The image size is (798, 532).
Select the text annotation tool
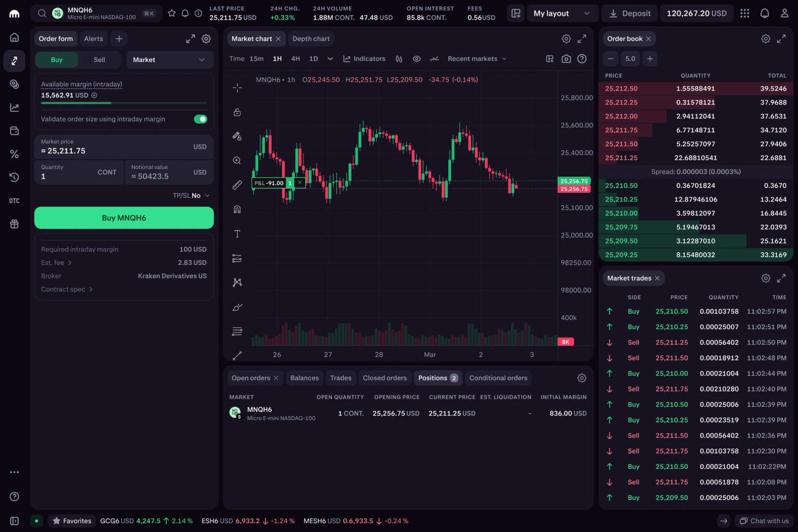click(237, 234)
